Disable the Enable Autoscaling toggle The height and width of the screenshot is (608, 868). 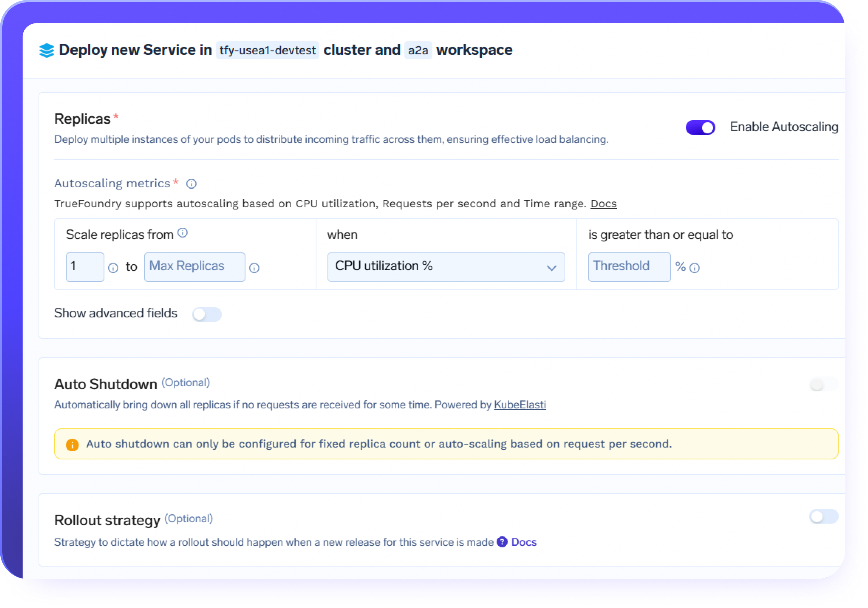(x=700, y=127)
